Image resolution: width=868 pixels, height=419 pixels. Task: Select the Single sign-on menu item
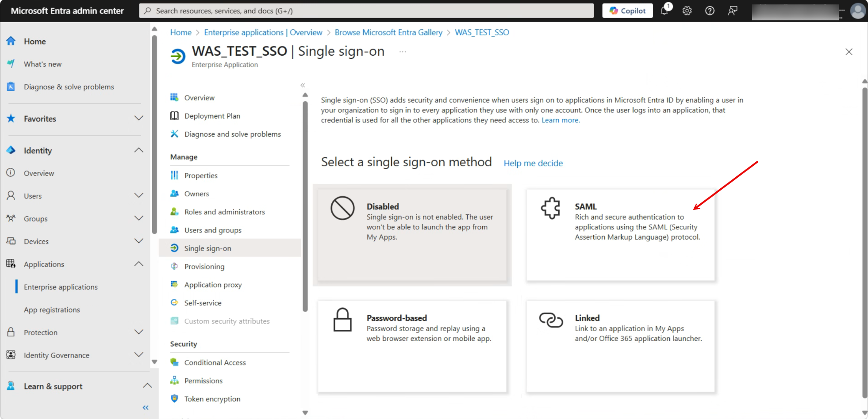pyautogui.click(x=230, y=248)
